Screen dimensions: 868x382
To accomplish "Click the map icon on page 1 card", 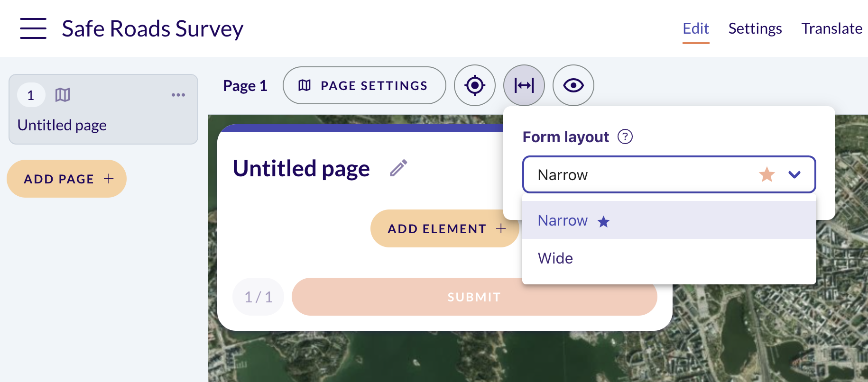I will [x=63, y=95].
